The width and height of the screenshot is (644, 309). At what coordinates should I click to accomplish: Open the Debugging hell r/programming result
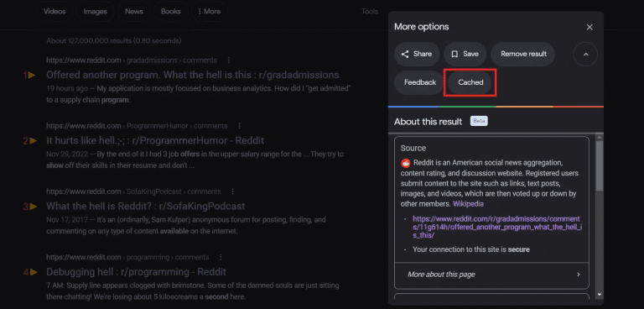(x=136, y=272)
